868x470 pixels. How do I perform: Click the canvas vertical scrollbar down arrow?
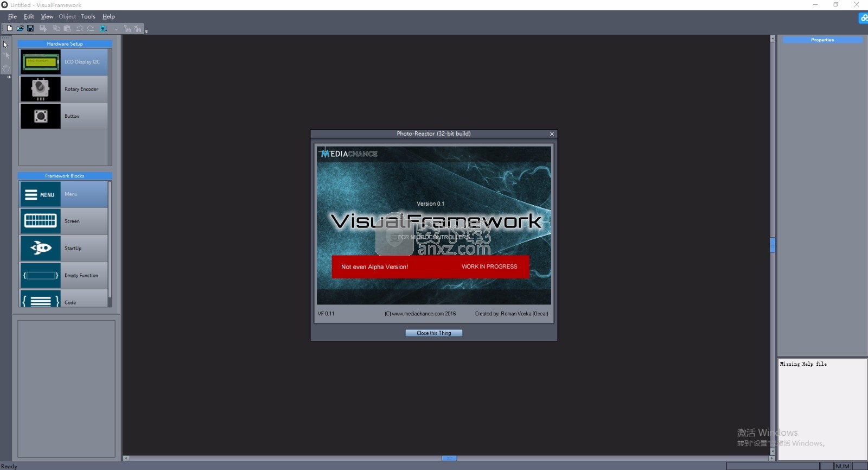click(x=773, y=452)
